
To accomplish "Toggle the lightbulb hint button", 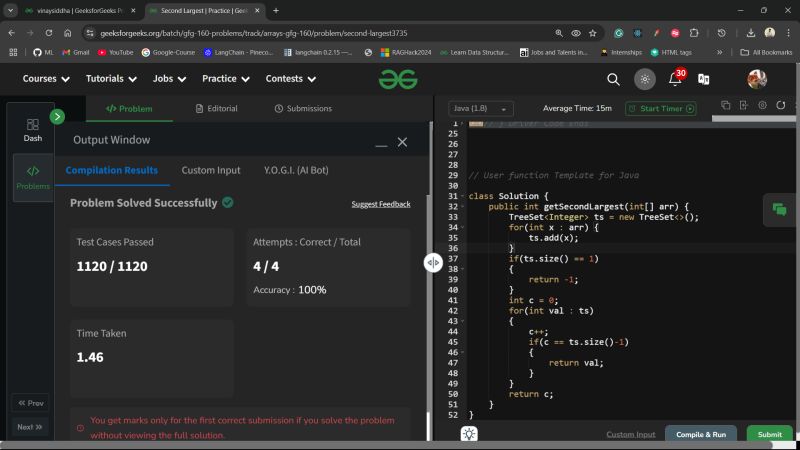I will point(468,434).
